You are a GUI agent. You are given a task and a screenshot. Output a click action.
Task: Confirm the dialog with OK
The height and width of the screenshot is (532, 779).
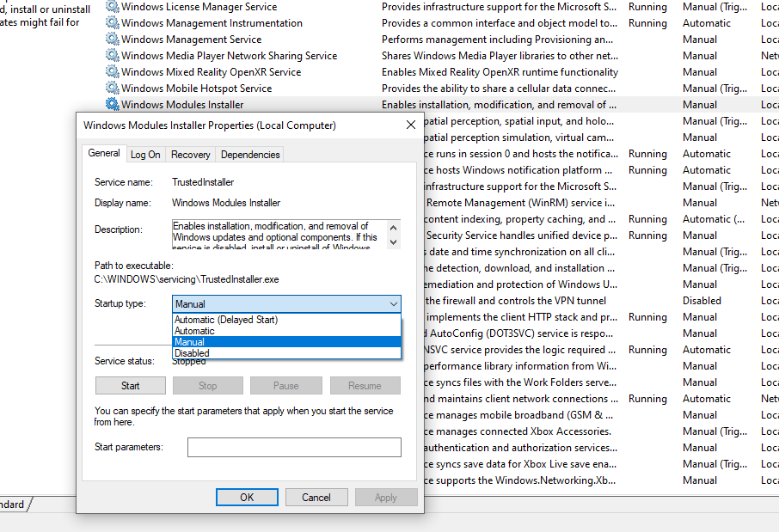click(247, 498)
